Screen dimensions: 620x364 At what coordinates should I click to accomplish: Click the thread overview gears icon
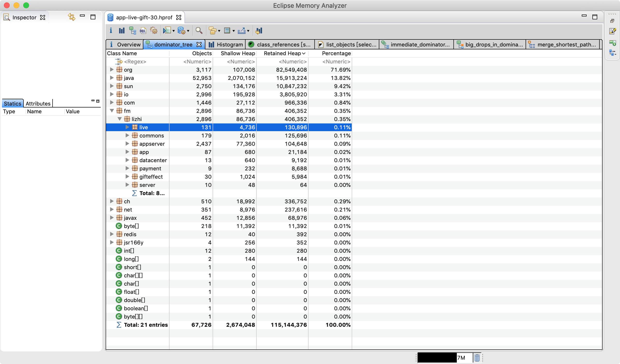154,31
